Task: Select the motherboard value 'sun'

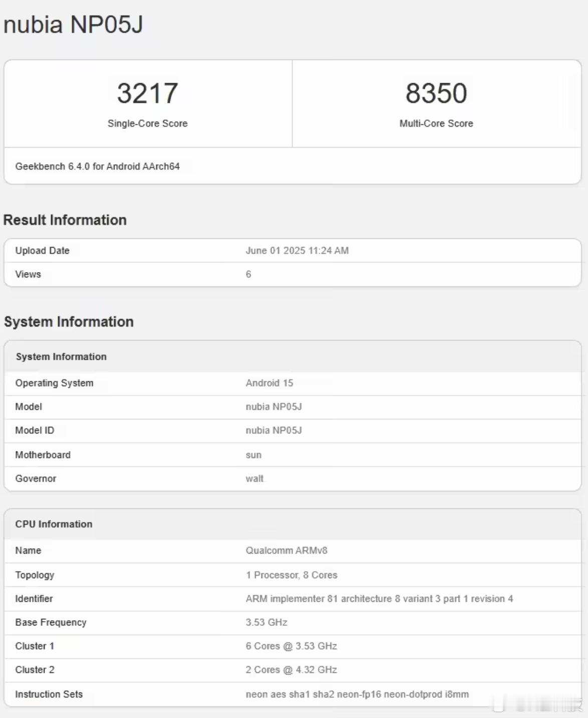Action: (253, 455)
